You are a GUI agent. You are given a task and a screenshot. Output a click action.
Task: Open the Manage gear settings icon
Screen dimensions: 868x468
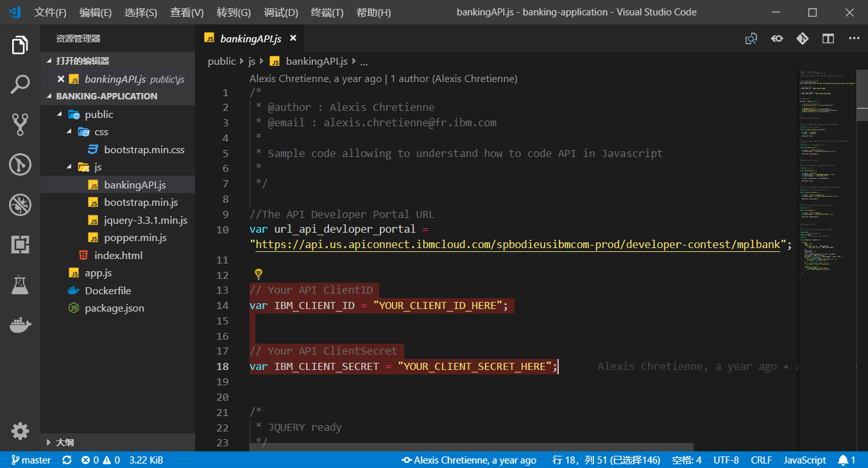20,431
